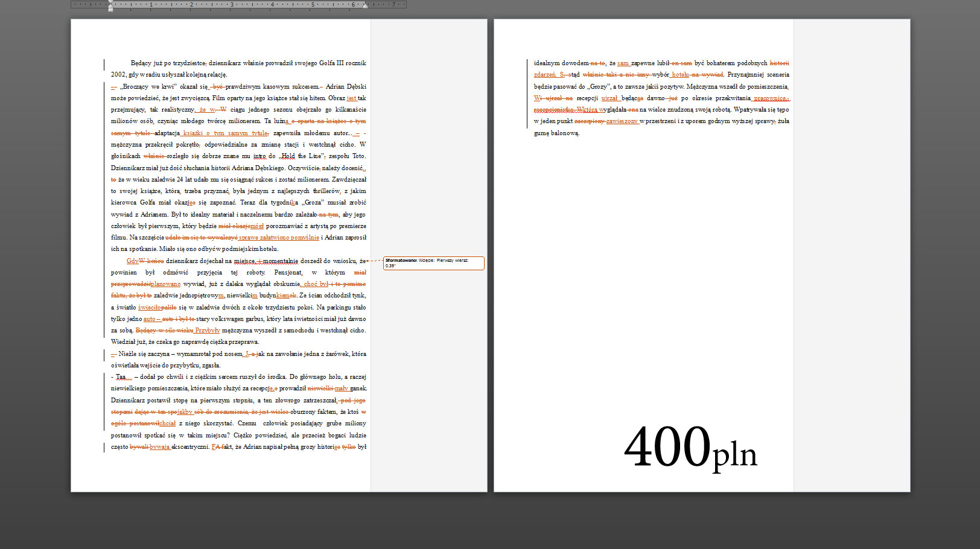Click the word 'ekscentryczni' in the last line

pos(190,447)
